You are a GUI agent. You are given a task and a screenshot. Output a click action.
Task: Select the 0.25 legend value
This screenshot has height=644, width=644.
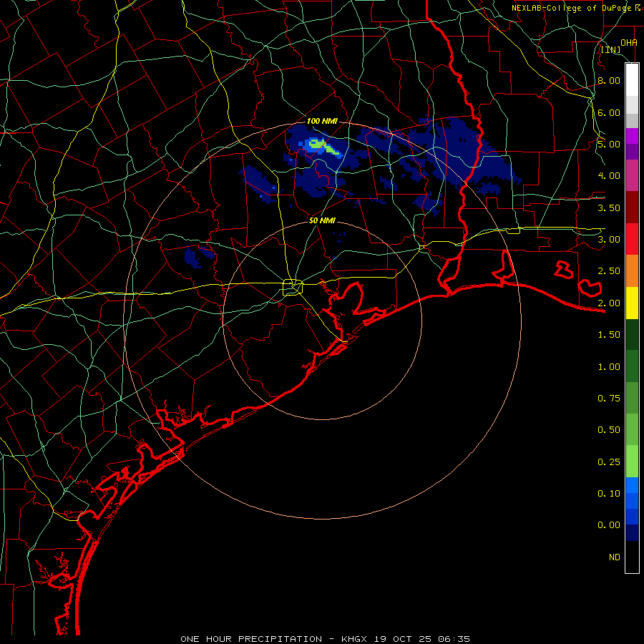point(609,462)
